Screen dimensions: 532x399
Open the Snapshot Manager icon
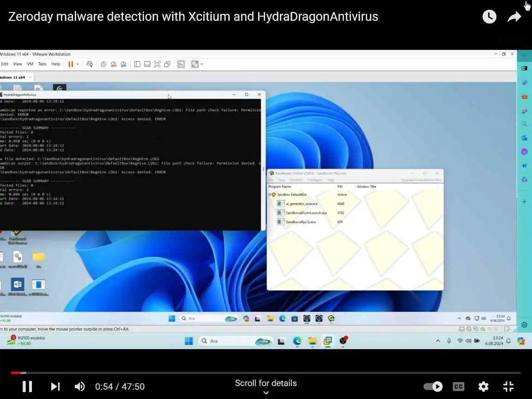(123, 64)
